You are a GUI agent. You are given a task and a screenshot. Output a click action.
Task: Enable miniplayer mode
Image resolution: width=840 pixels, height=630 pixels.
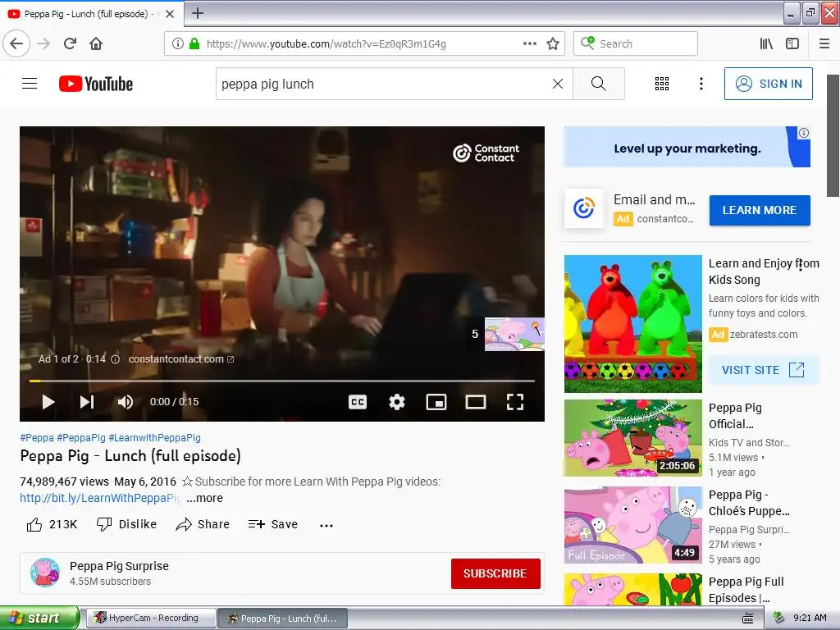436,402
